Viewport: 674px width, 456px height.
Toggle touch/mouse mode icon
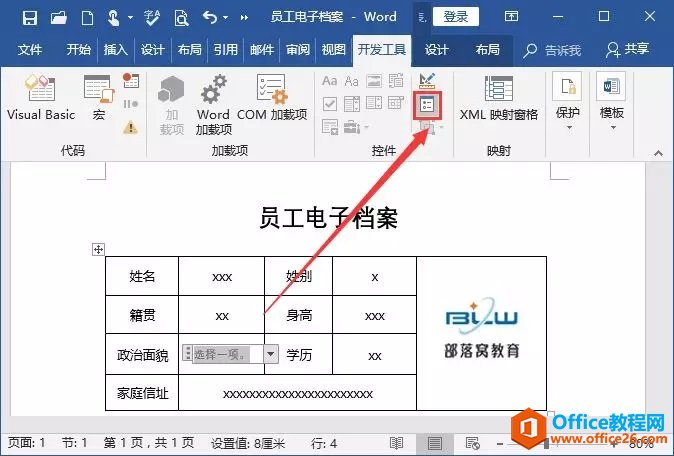pos(113,18)
